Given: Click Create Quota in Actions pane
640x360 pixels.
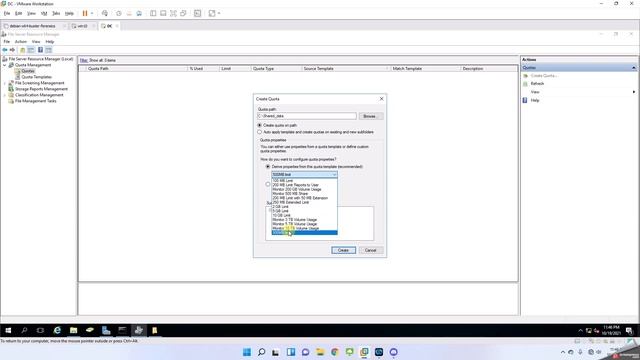Looking at the screenshot, I should click(544, 76).
